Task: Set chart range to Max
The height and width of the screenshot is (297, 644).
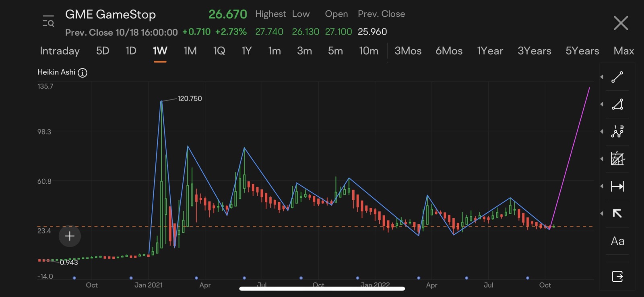Action: tap(623, 51)
